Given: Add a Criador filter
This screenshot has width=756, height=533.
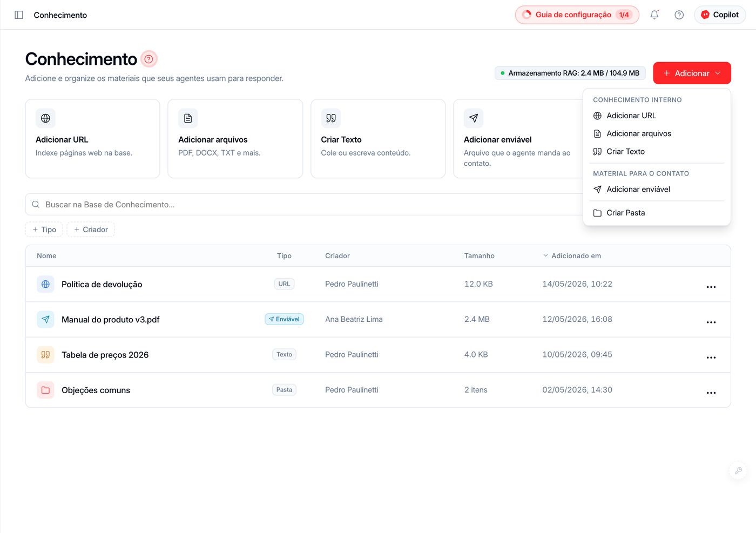Looking at the screenshot, I should pos(91,230).
